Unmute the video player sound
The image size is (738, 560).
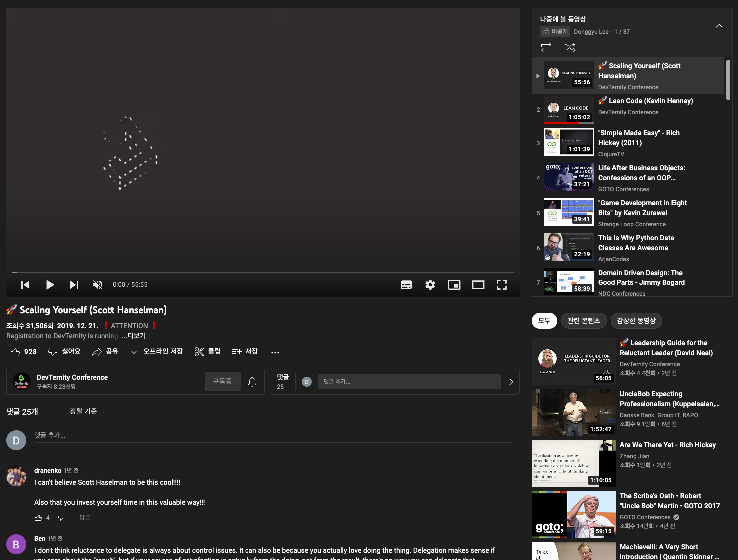(x=98, y=285)
